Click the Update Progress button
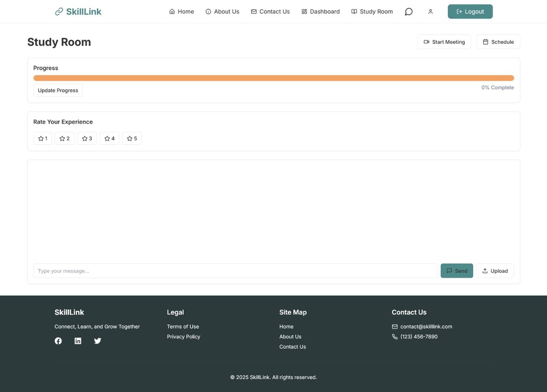This screenshot has height=392, width=547. click(58, 90)
